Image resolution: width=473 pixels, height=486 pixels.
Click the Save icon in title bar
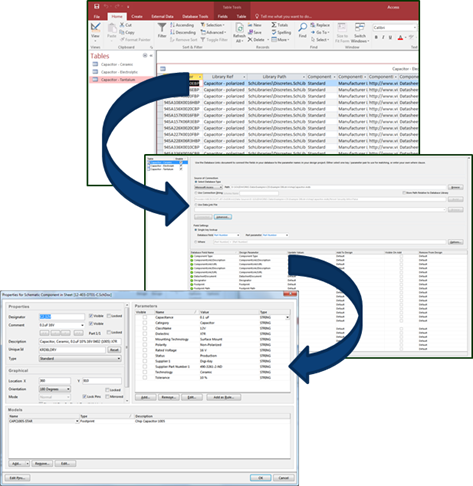pyautogui.click(x=97, y=7)
